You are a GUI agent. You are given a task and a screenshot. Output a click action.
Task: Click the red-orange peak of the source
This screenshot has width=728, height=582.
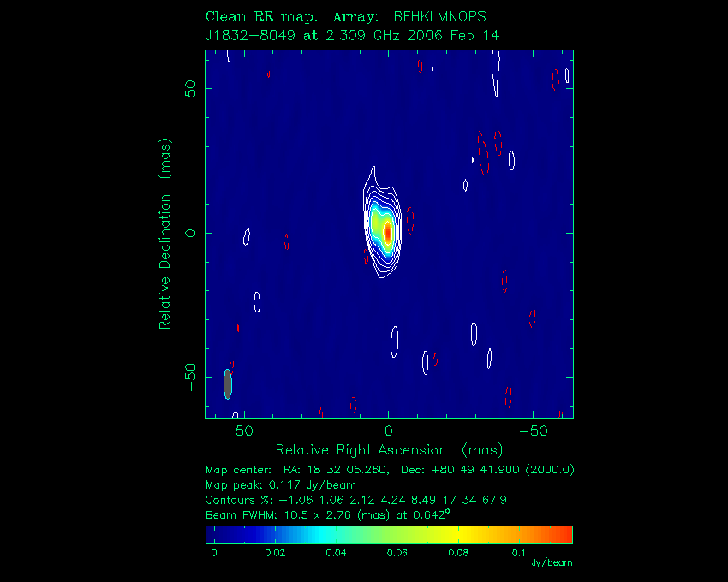click(387, 232)
